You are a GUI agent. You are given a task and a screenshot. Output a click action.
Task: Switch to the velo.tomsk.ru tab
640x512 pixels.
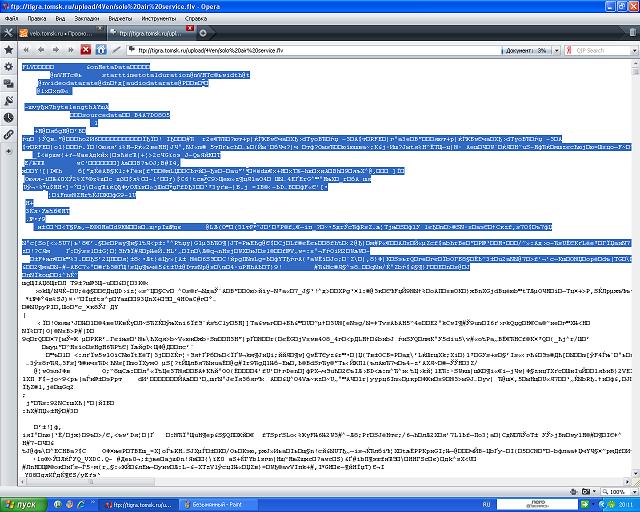(x=60, y=33)
